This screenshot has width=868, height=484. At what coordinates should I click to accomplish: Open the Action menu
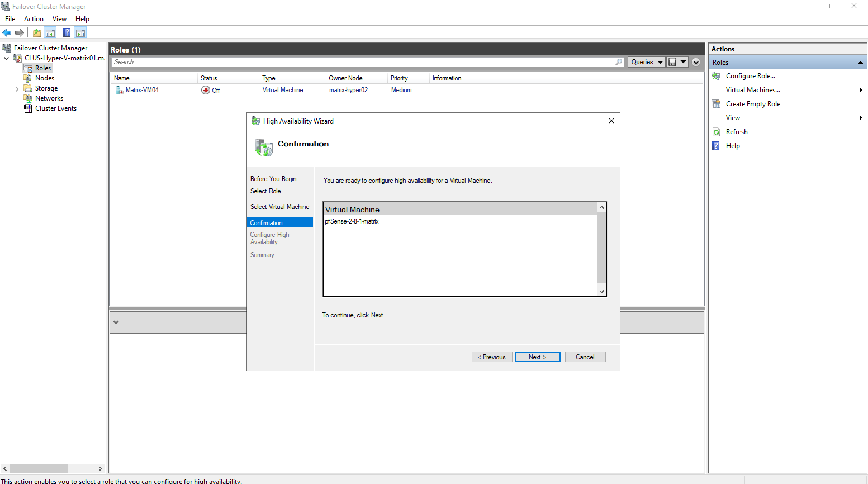pos(34,19)
